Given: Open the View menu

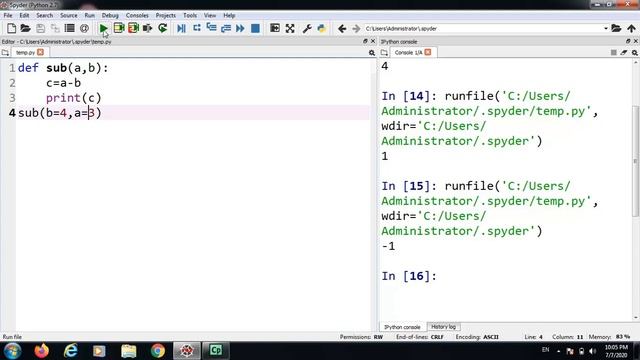Looking at the screenshot, I should pyautogui.click(x=210, y=16).
